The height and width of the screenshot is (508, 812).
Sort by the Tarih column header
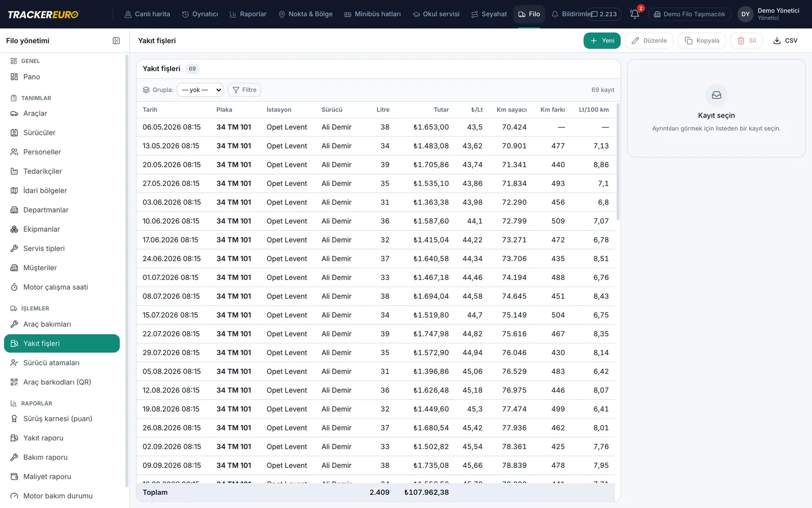pos(150,110)
